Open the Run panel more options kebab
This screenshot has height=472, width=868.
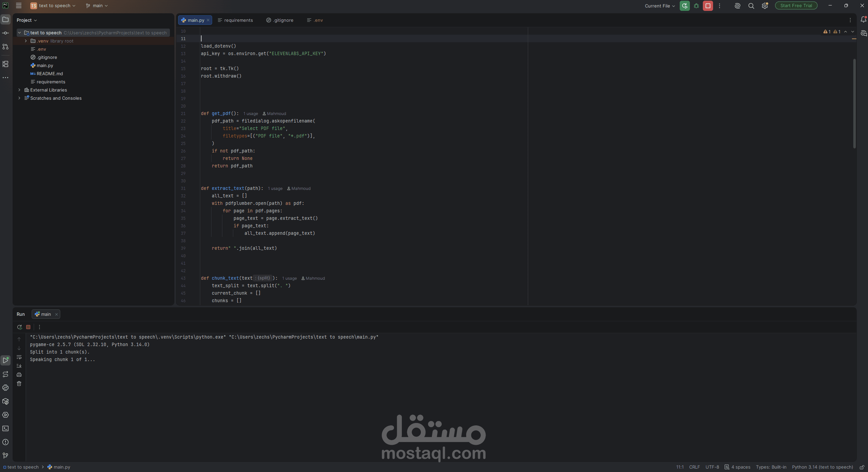(40, 327)
